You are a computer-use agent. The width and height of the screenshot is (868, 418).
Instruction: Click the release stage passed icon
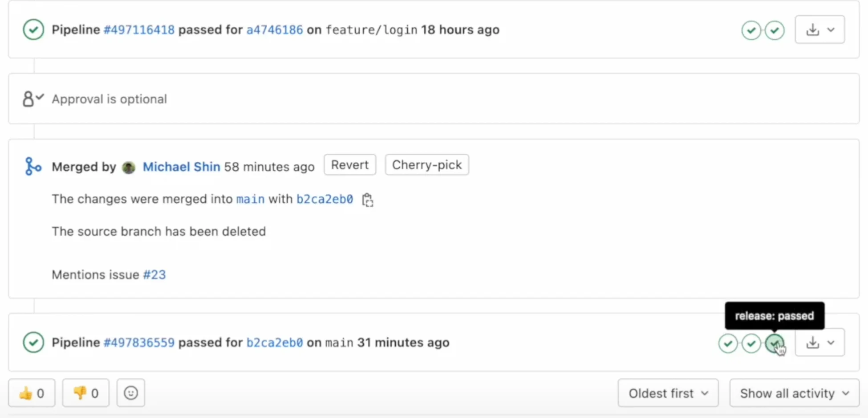click(x=775, y=343)
